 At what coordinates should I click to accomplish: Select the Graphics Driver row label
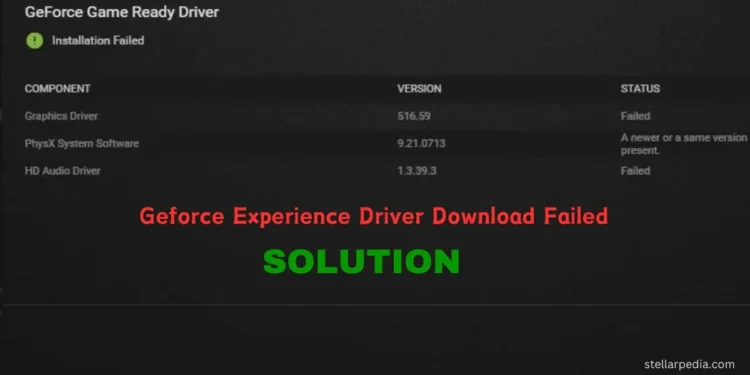pyautogui.click(x=61, y=116)
